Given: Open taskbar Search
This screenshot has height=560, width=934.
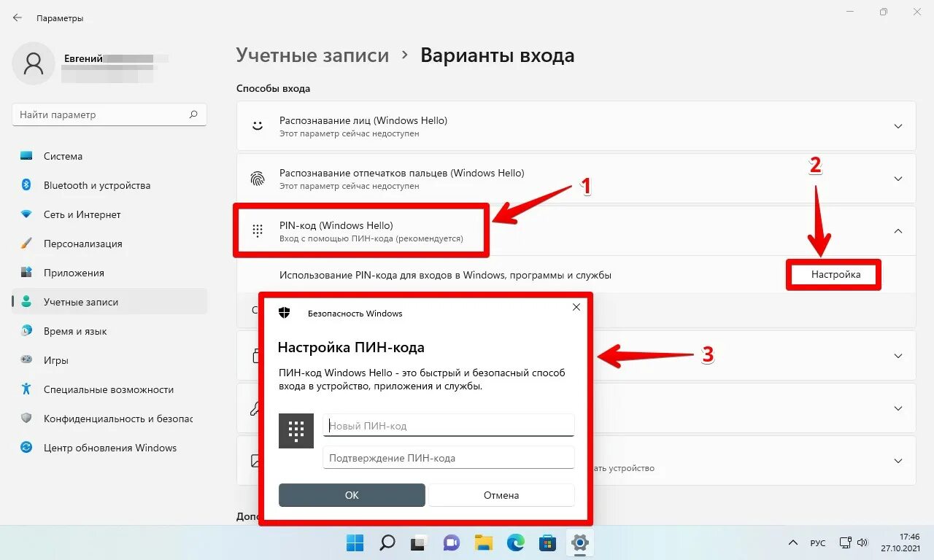Looking at the screenshot, I should (387, 542).
